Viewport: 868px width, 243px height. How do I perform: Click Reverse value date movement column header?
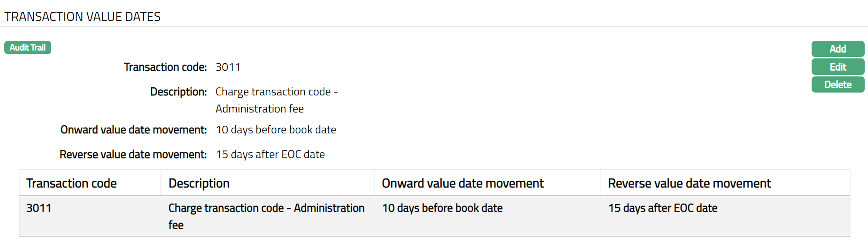coord(689,183)
